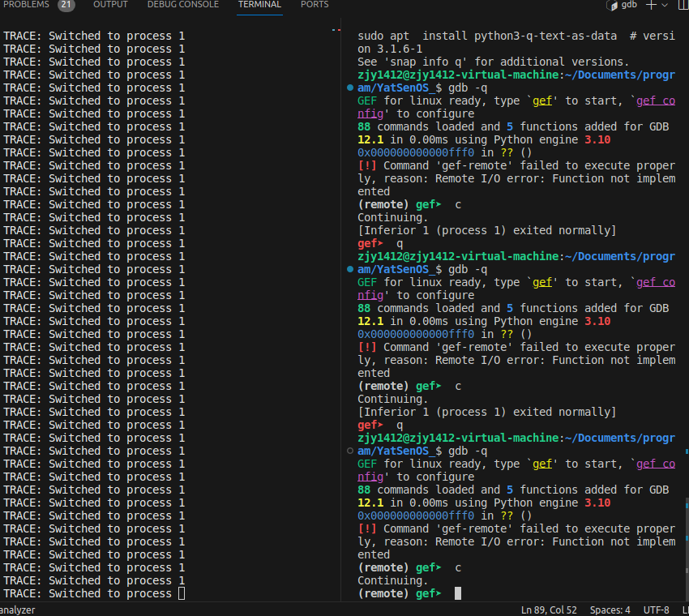Open the DEBUG CONSOLE tab
The width and height of the screenshot is (689, 616).
183,4
